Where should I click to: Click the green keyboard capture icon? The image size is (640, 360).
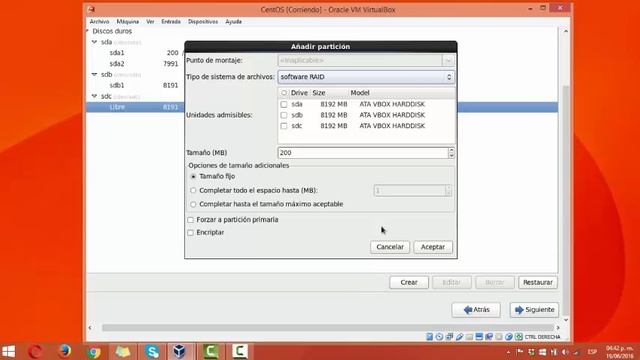(x=518, y=337)
